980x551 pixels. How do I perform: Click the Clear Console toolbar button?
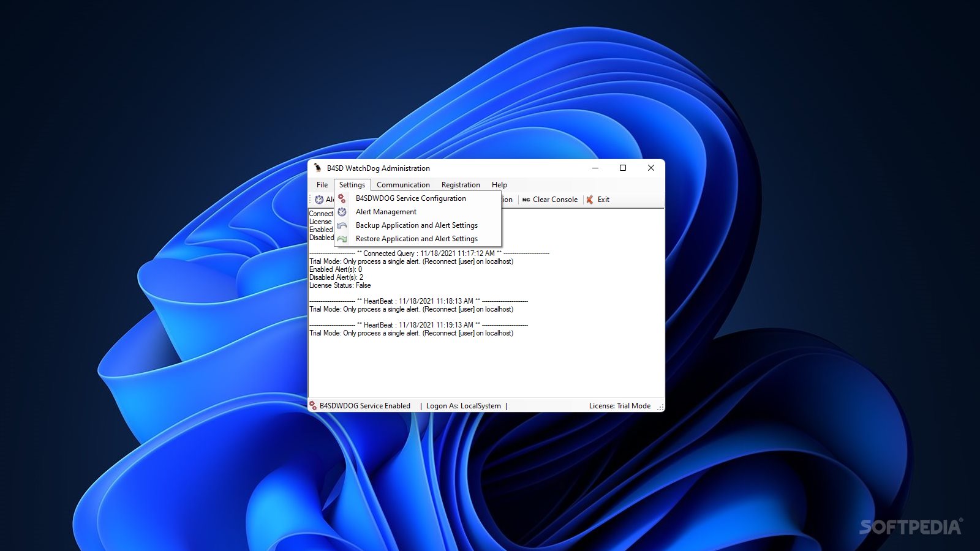pyautogui.click(x=550, y=200)
